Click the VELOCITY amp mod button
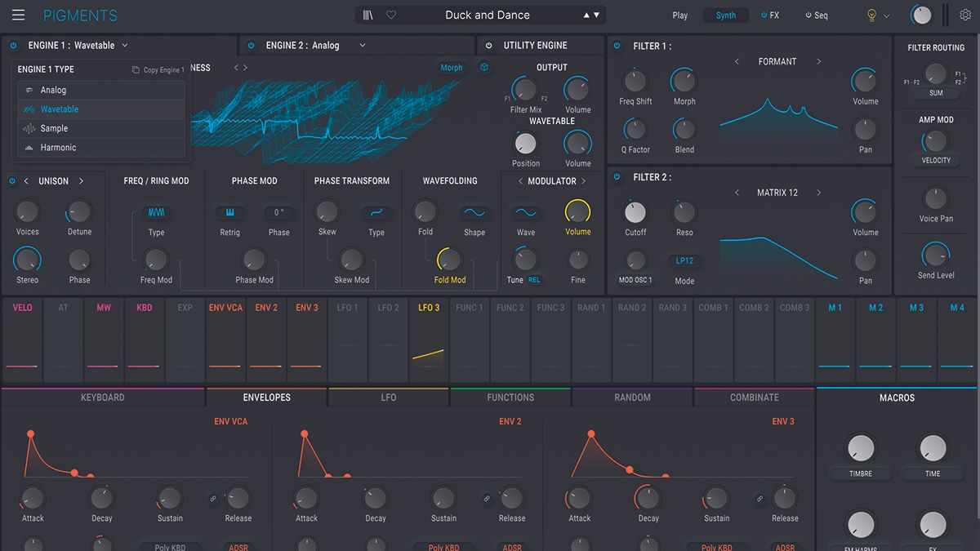The height and width of the screenshot is (551, 980). [x=936, y=161]
